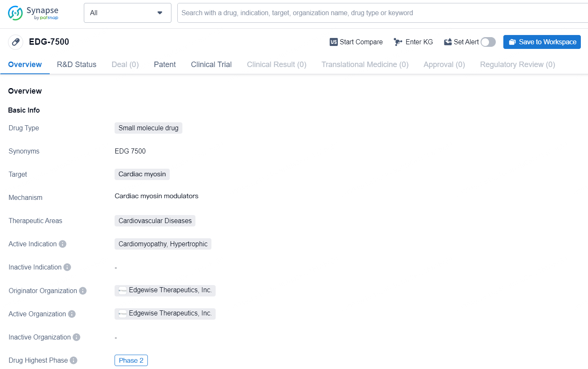Screen dimensions: 588x369
Task: Focus the drug search input field
Action: point(379,13)
